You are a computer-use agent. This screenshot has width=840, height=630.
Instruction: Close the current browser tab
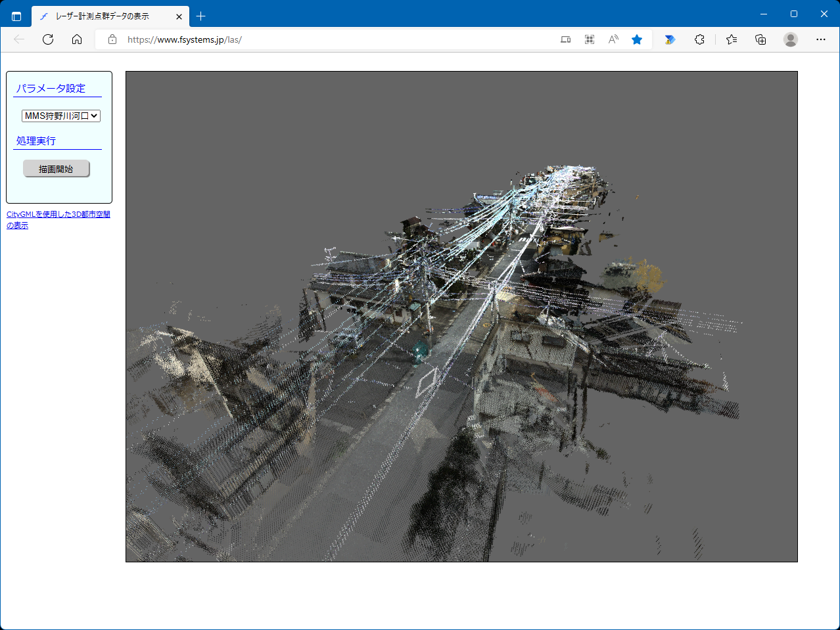click(x=179, y=16)
